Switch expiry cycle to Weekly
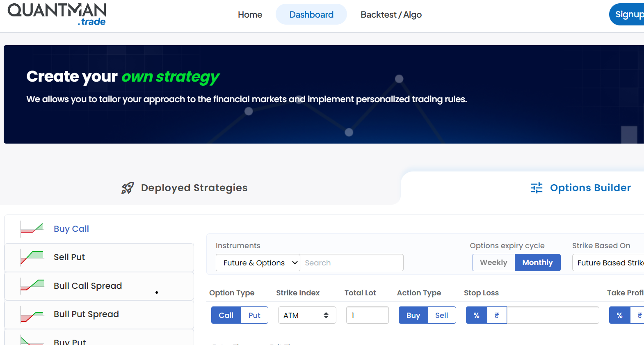 pos(493,263)
